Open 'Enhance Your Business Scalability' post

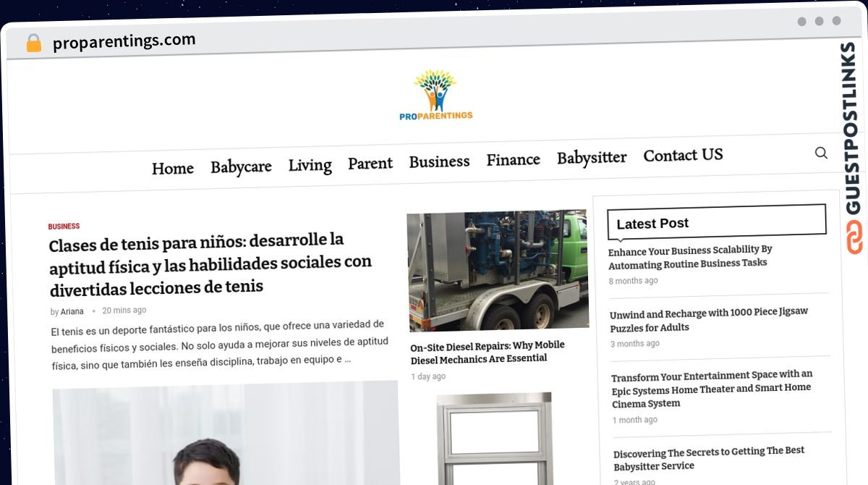click(690, 256)
